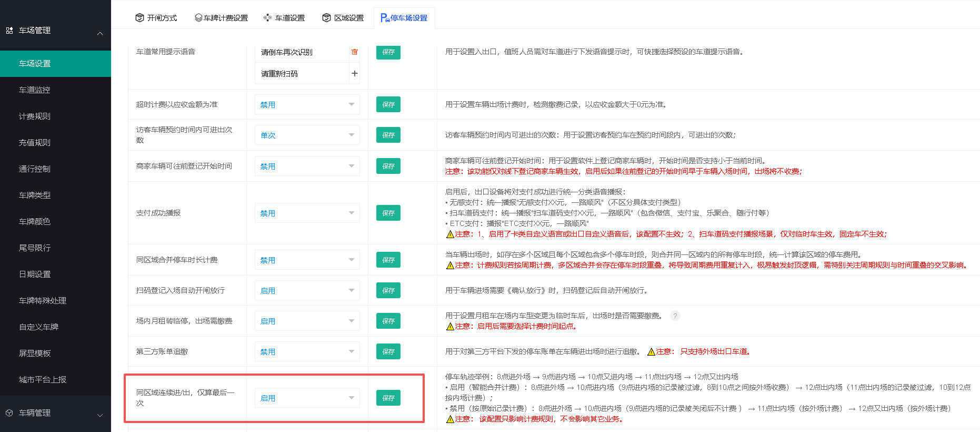This screenshot has width=980, height=432.
Task: Switch to the 停车场设置 tab
Action: (404, 18)
